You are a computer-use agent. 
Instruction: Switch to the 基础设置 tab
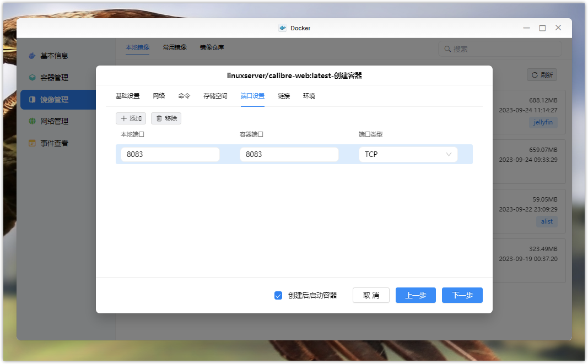click(x=127, y=96)
